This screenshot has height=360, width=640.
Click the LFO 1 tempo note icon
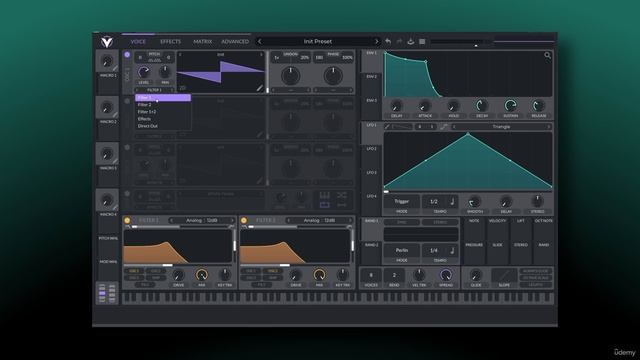(x=452, y=202)
